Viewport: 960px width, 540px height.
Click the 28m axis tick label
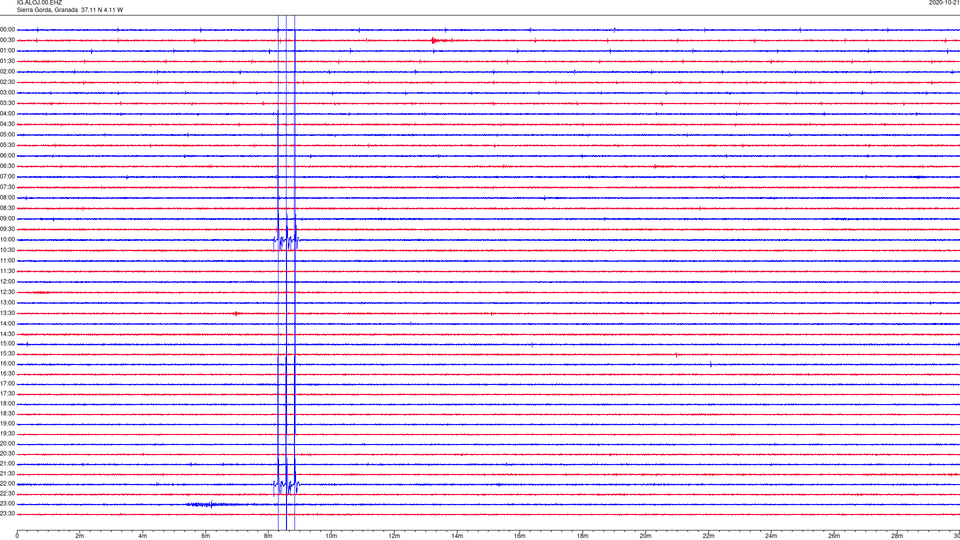pos(897,536)
